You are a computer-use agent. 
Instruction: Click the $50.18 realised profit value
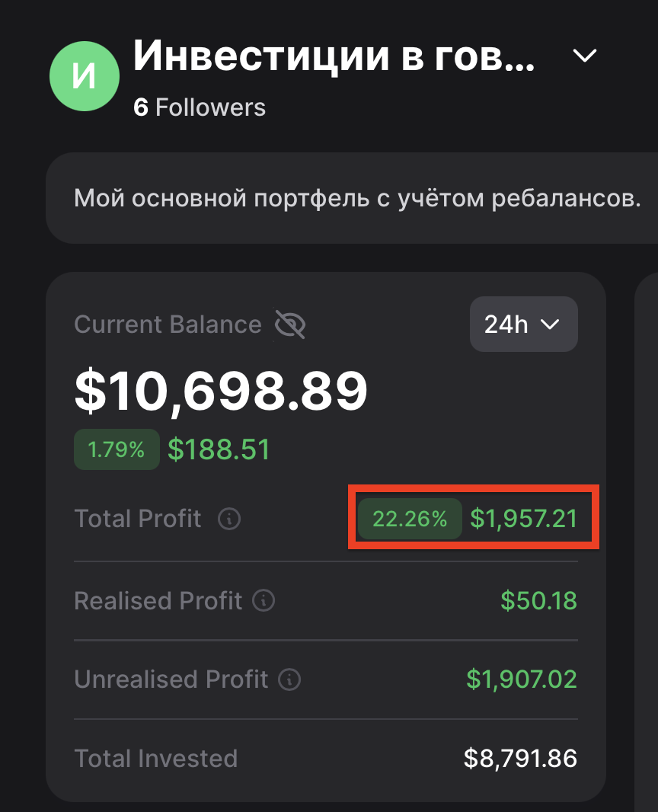[538, 600]
